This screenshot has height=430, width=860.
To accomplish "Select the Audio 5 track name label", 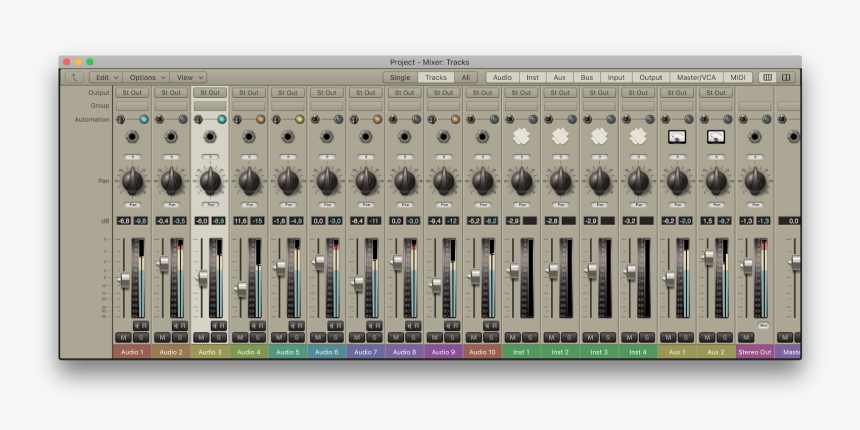I will click(288, 352).
